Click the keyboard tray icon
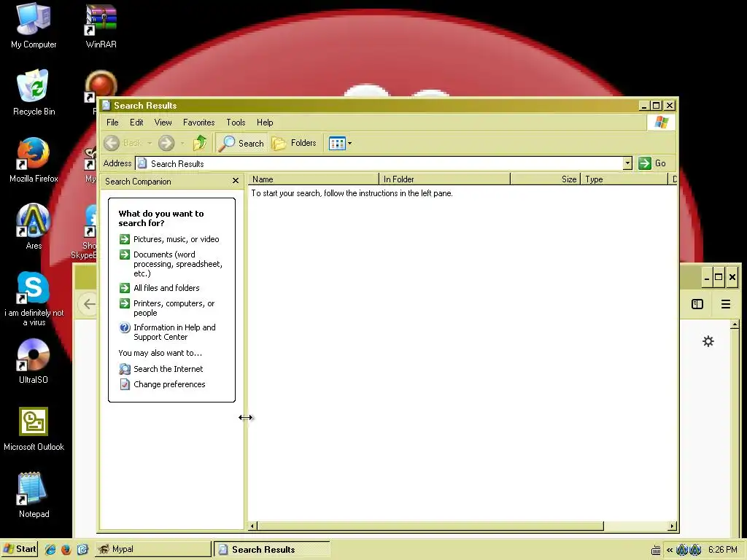This screenshot has height=560, width=747. click(656, 550)
